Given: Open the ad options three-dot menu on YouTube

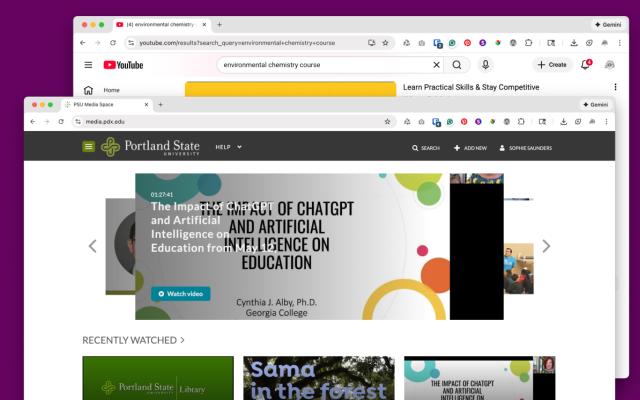Looking at the screenshot, I should pyautogui.click(x=615, y=87).
